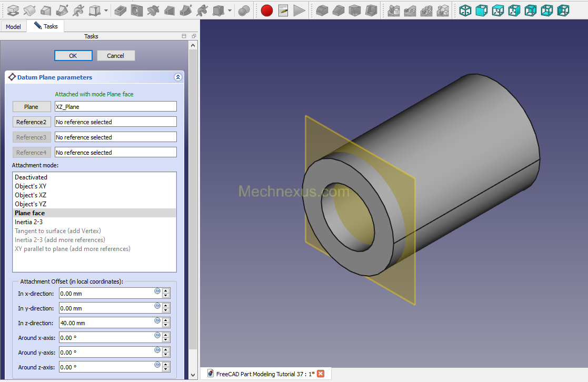The image size is (588, 382).
Task: Collapse the Datum Plane parameters section
Action: [178, 77]
